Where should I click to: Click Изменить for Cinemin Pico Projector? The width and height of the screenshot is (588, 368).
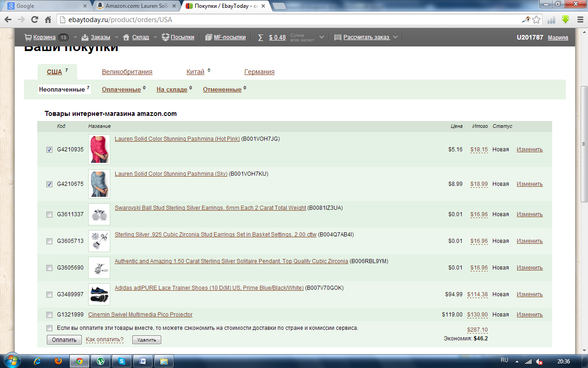pyautogui.click(x=530, y=315)
